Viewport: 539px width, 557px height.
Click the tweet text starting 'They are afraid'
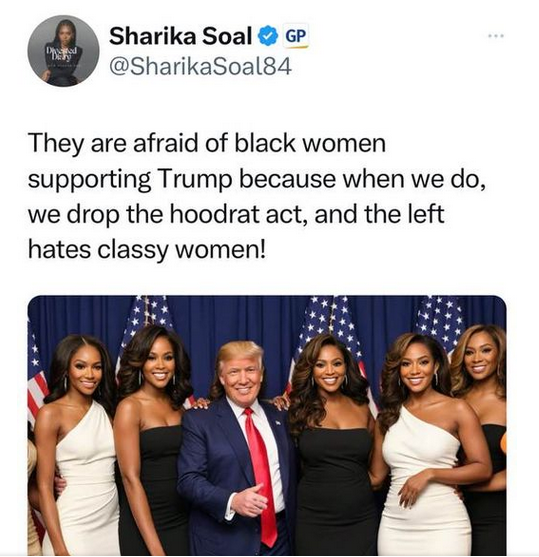257,196
